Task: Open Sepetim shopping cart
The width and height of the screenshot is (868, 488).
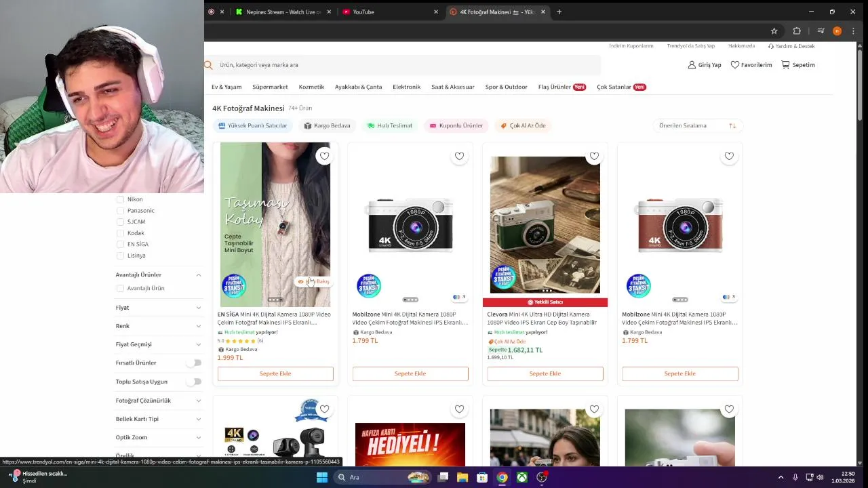Action: 798,65
